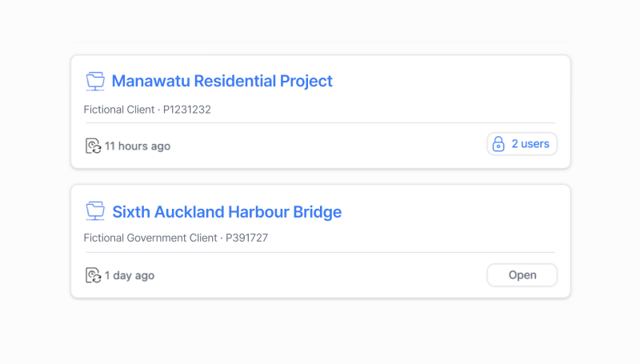Click the Manawatu Residential Project folder icon
The width and height of the screenshot is (640, 364).
(x=95, y=82)
